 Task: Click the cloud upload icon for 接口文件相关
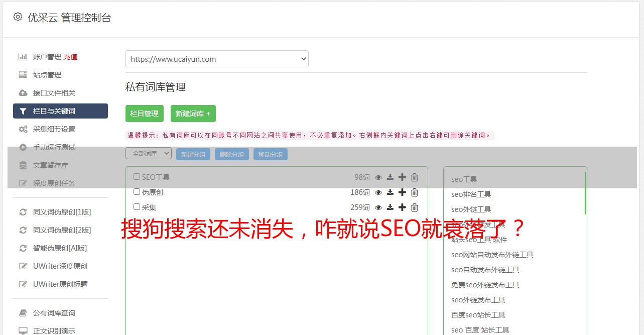tap(23, 93)
